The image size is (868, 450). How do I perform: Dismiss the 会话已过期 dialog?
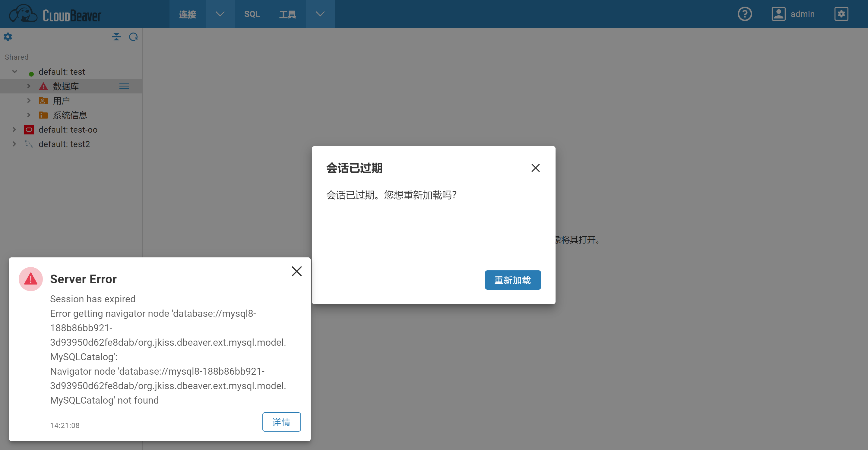pyautogui.click(x=535, y=168)
